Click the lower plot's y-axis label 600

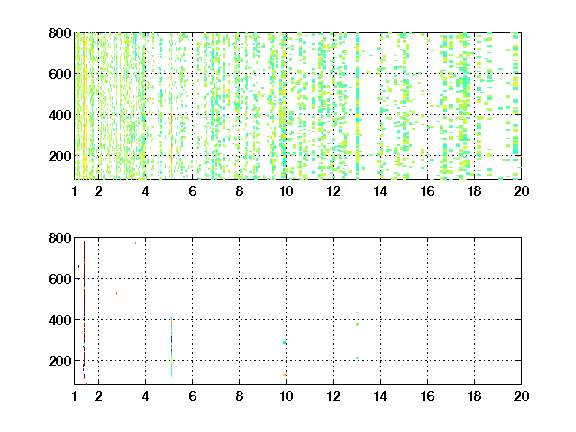coord(60,279)
